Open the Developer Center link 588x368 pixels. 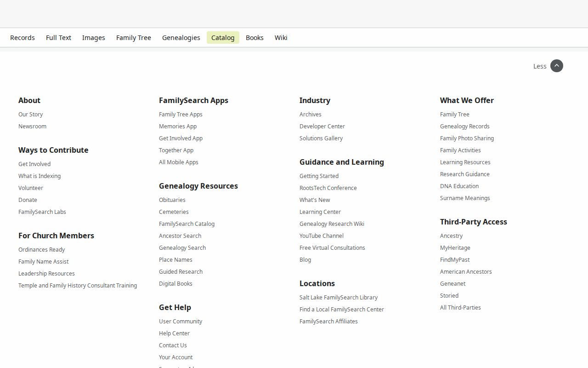click(x=322, y=126)
